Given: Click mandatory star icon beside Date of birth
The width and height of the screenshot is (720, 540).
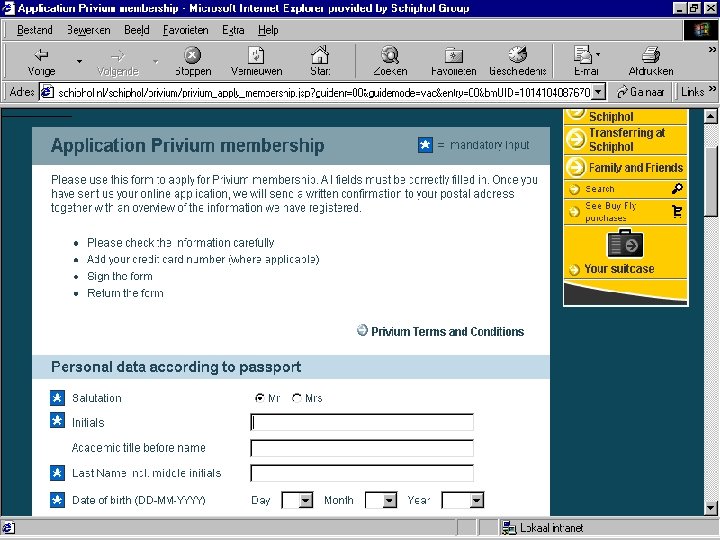Looking at the screenshot, I should [x=57, y=500].
